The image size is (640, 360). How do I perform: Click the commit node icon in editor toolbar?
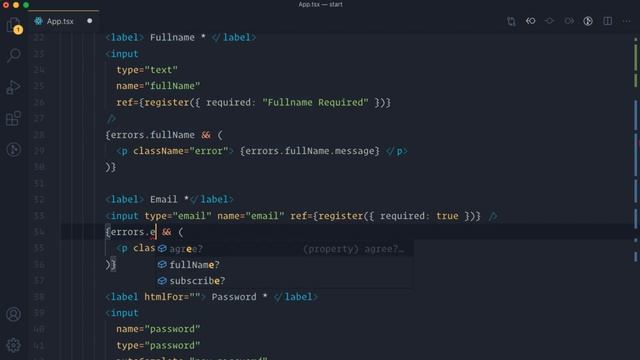click(x=549, y=21)
